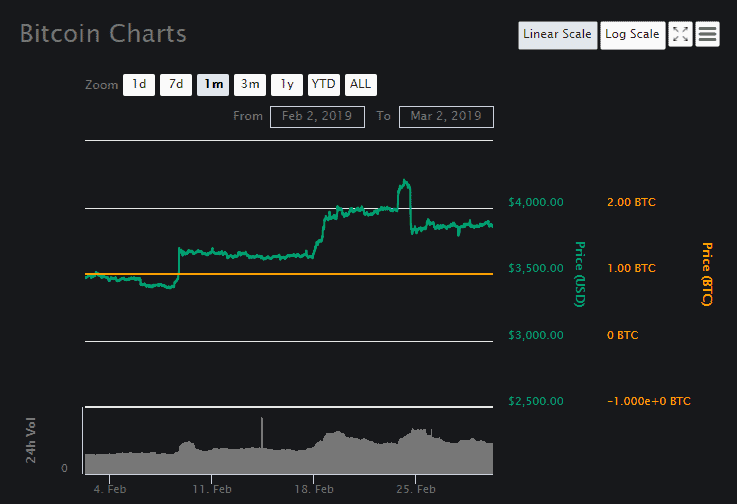This screenshot has height=504, width=737.
Task: Click the Price (BTC) axis title
Action: [x=707, y=274]
